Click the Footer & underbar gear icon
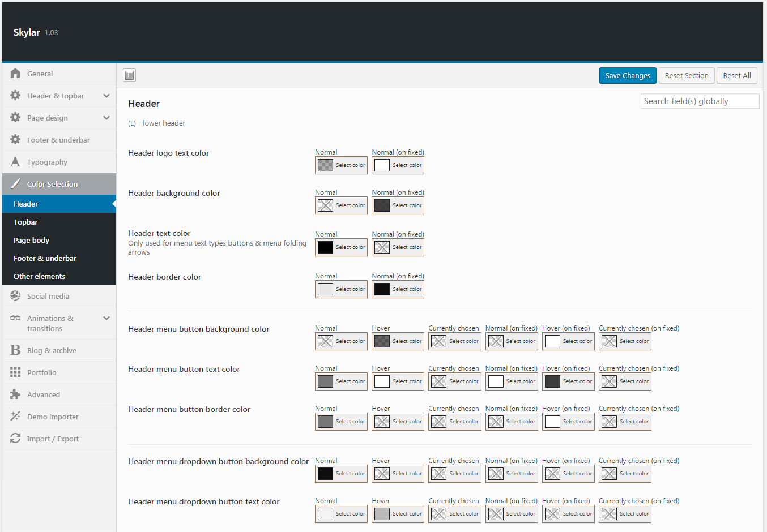 point(15,140)
